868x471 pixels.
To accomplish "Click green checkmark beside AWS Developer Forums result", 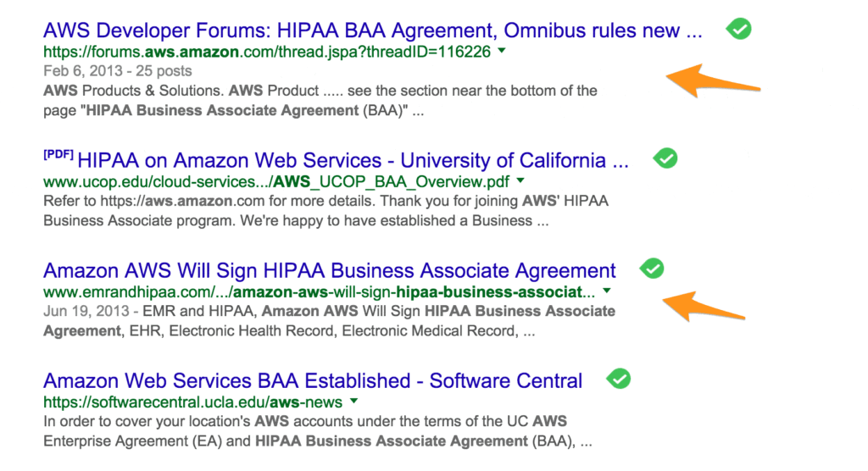I will (x=739, y=30).
